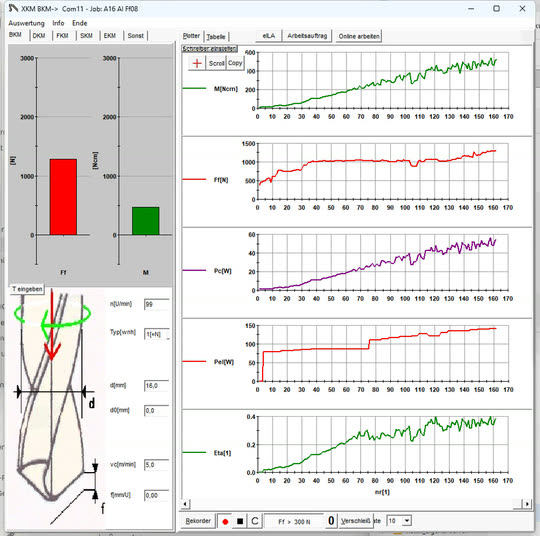Click scrollbar left arrow below the plots

[x=185, y=504]
